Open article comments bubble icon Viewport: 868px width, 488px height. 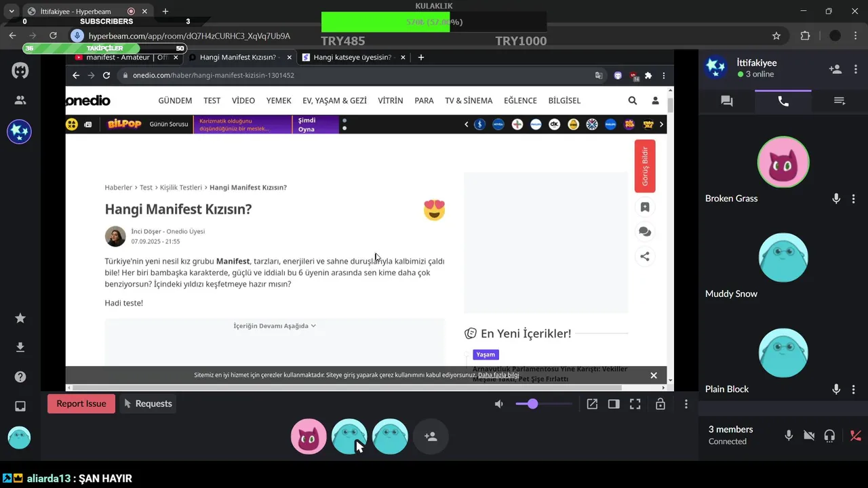645,232
